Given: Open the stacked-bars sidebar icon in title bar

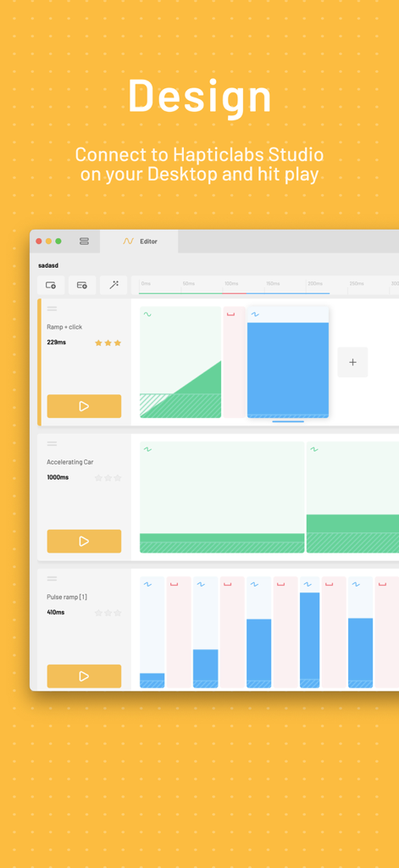Looking at the screenshot, I should coord(84,242).
